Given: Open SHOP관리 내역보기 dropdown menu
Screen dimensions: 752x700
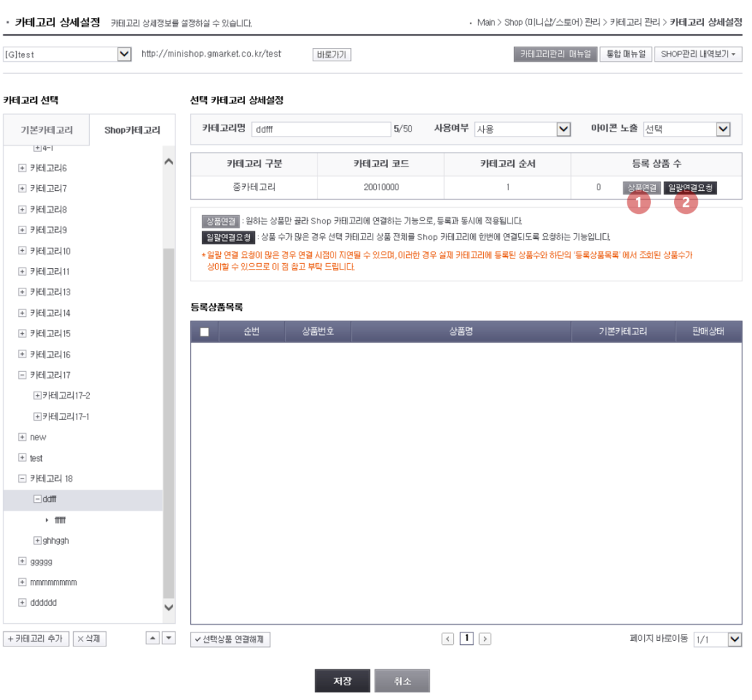Looking at the screenshot, I should [698, 54].
